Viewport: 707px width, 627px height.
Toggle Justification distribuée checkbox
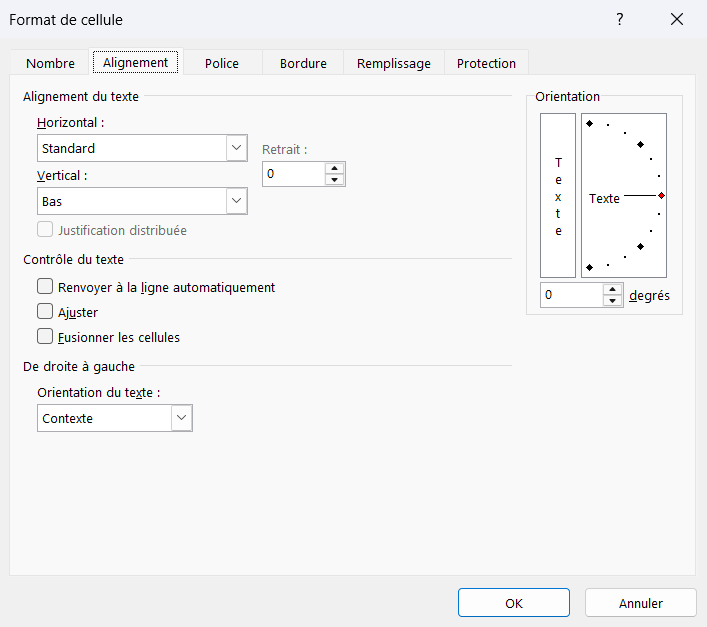[x=45, y=229]
